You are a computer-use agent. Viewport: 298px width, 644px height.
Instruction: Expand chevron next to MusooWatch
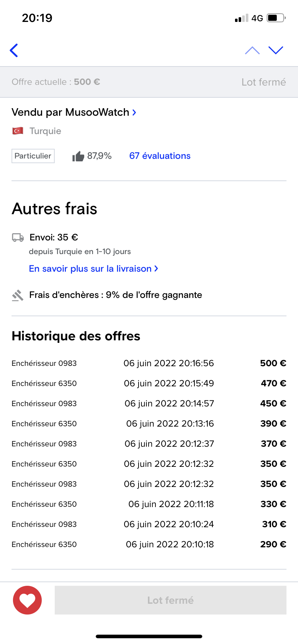(x=134, y=112)
